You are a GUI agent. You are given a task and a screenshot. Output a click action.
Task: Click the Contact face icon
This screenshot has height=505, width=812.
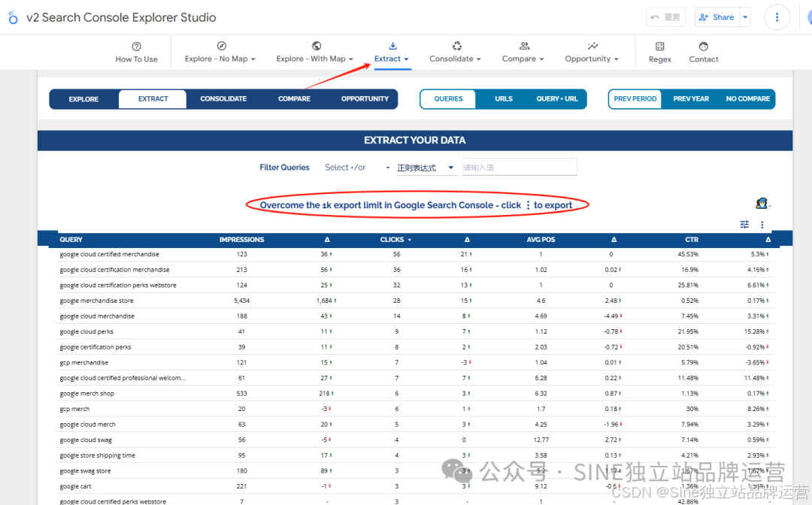coord(703,46)
